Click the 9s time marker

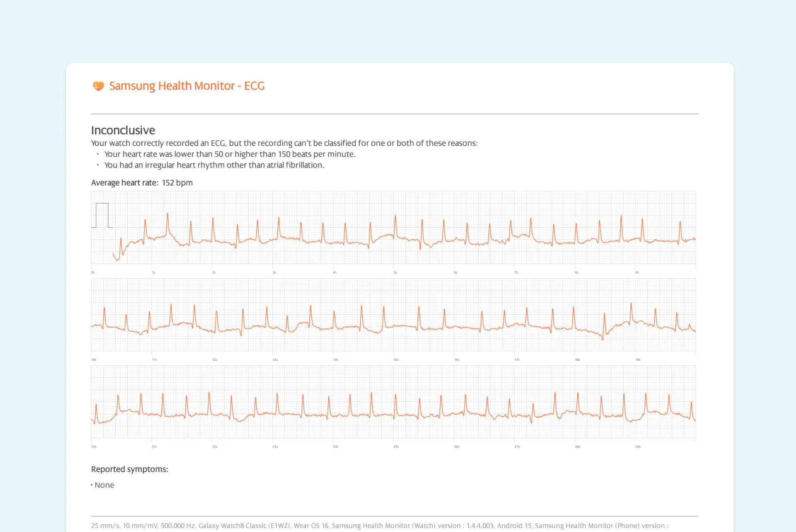(x=637, y=272)
